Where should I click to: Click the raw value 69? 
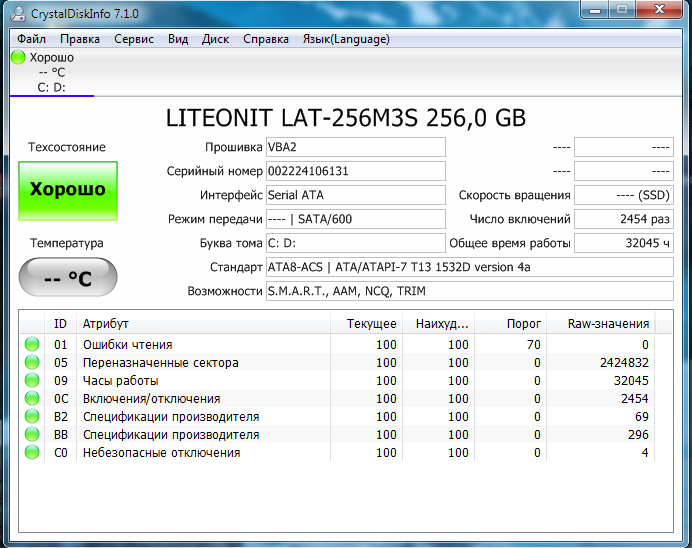pyautogui.click(x=642, y=417)
